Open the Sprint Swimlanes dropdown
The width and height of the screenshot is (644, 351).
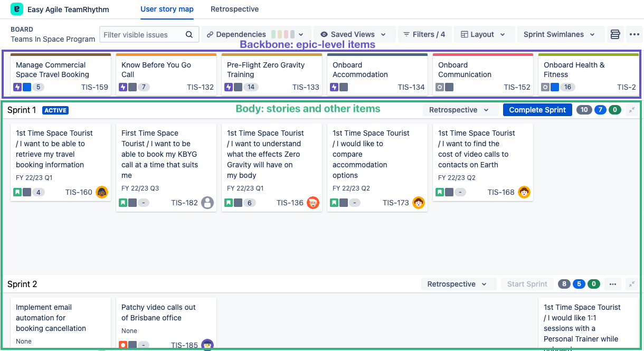[x=559, y=34]
